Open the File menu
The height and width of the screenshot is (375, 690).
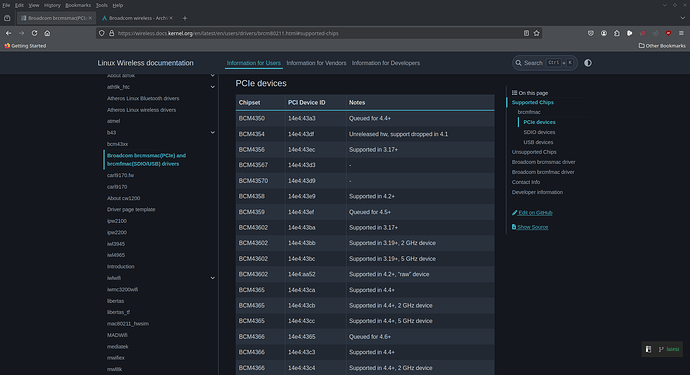tap(6, 5)
